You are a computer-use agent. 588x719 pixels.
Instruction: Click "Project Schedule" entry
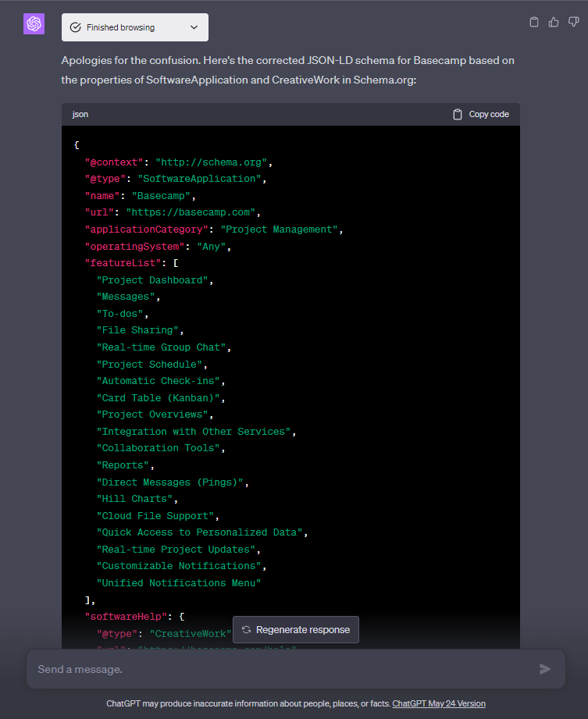coord(149,364)
